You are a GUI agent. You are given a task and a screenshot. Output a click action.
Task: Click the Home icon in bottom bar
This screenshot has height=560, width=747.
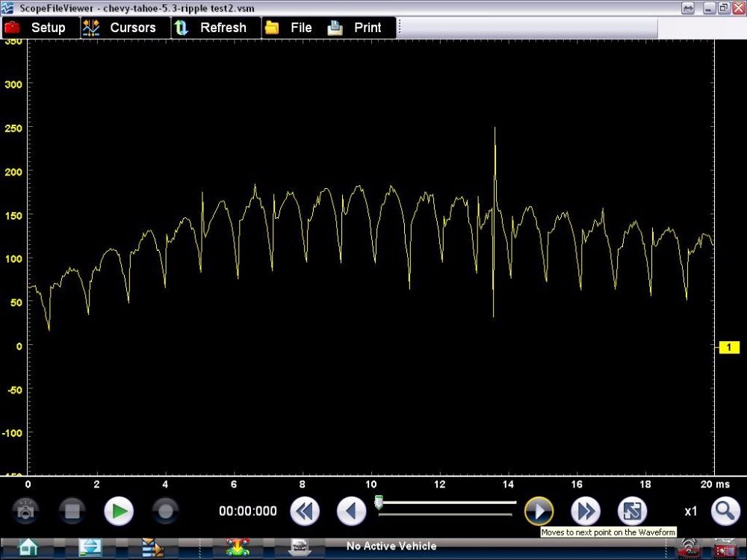28,547
